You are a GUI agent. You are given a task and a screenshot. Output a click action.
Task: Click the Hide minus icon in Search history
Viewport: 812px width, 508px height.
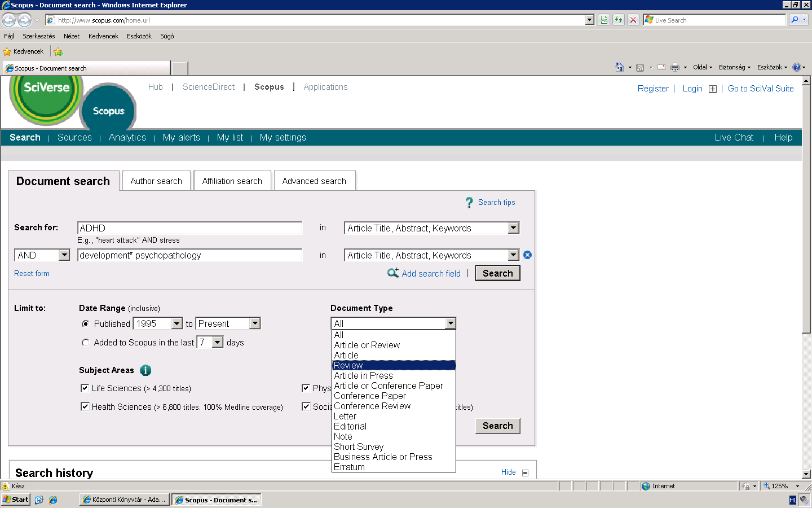point(525,473)
